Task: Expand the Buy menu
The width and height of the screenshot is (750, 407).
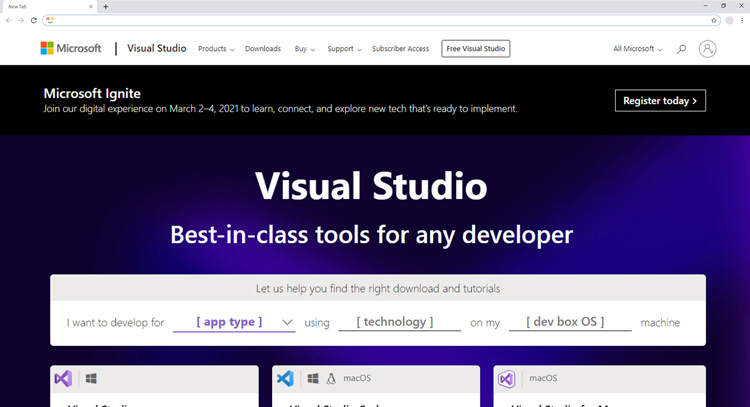Action: (305, 49)
